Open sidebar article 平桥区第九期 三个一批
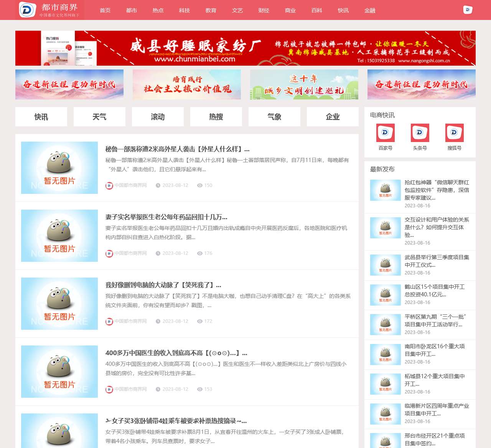This screenshot has height=448, width=491. click(435, 321)
